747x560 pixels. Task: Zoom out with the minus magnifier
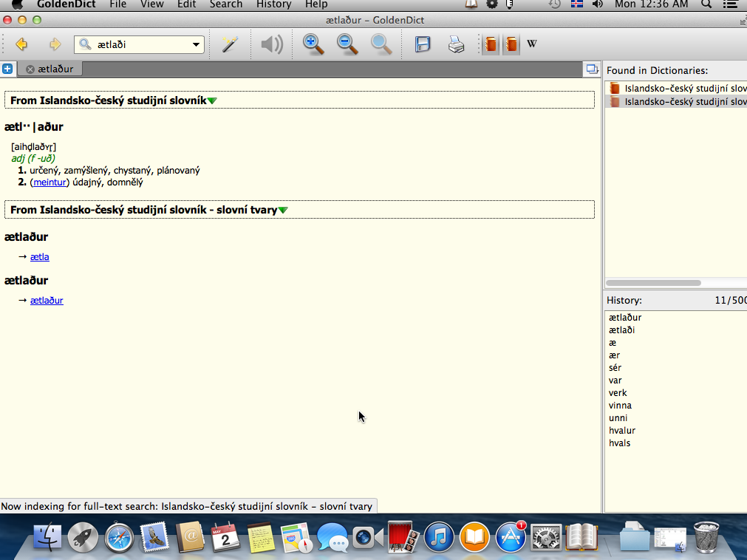(x=347, y=44)
